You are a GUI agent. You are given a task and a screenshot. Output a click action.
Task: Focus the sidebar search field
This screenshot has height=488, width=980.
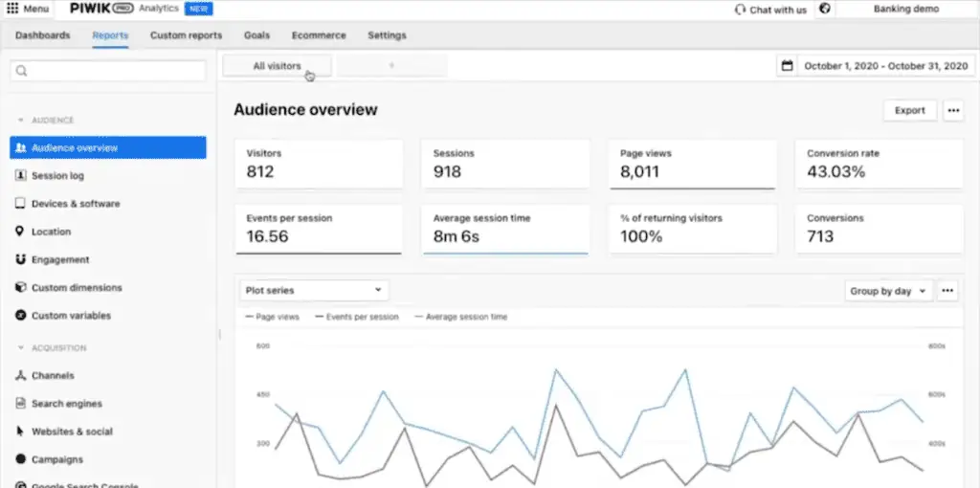(107, 71)
